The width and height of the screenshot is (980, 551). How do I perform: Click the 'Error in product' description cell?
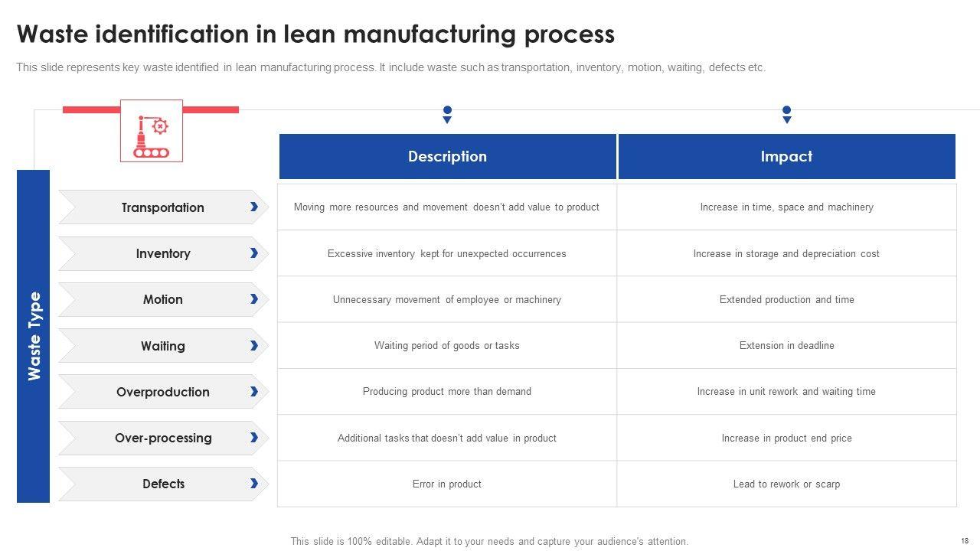(x=447, y=484)
